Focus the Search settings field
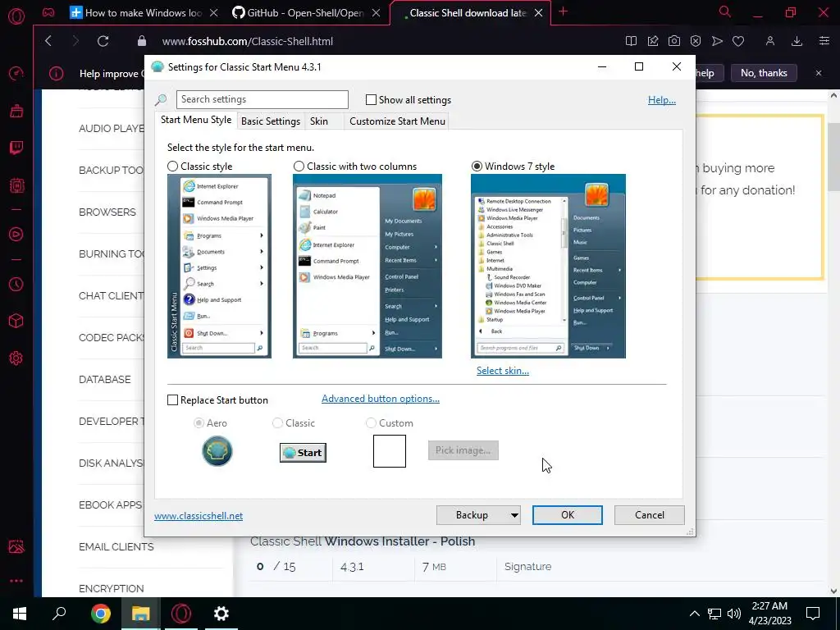Viewport: 840px width, 630px height. click(262, 99)
